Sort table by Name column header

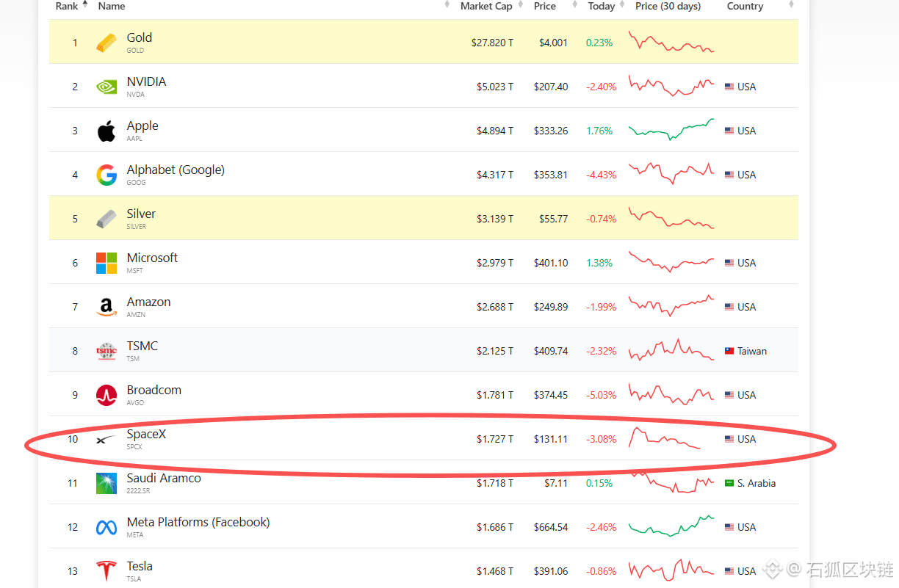point(112,6)
